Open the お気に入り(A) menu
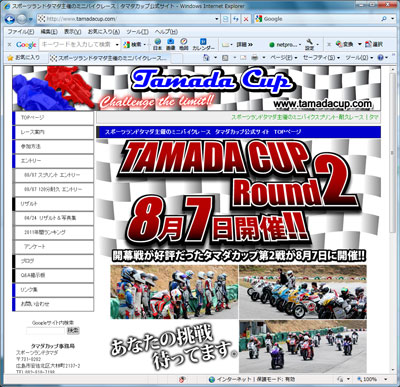This screenshot has width=400, height=387. click(x=104, y=32)
